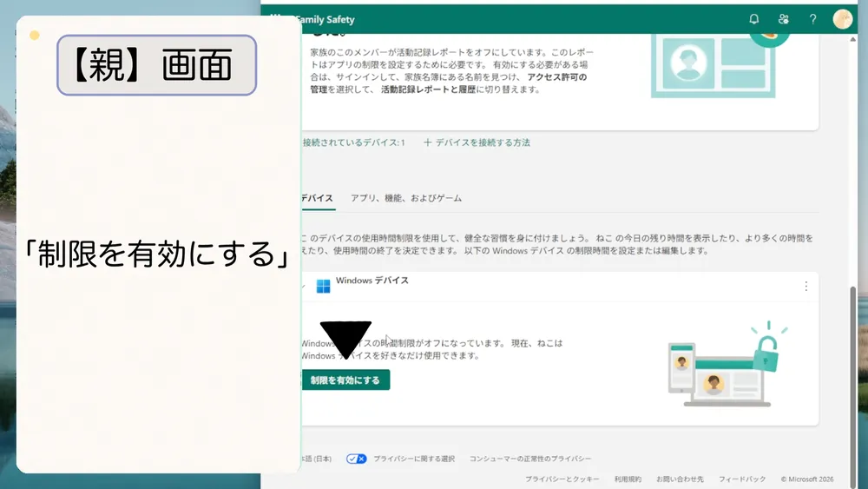Open the three-dot menu for Windows デバイス

[806, 287]
